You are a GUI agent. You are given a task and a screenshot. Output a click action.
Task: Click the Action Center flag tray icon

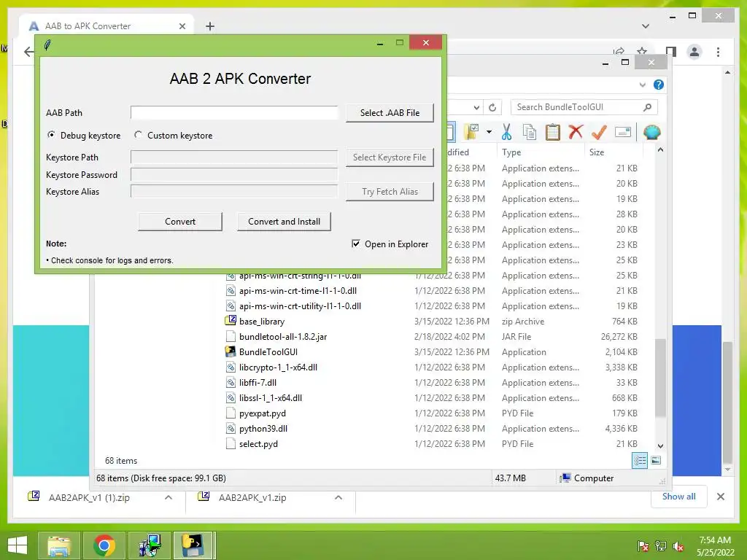pos(643,546)
